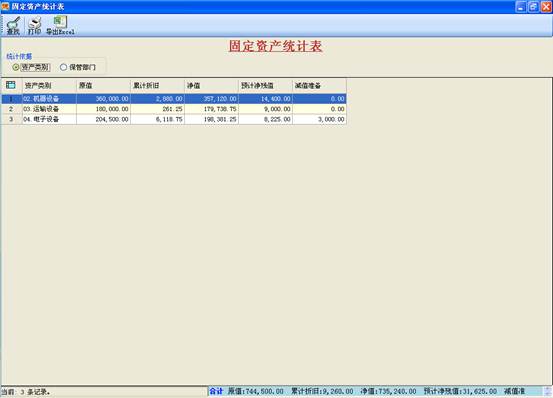Minimize the 固定资产统计表 window
Image resolution: width=553 pixels, height=398 pixels.
coord(521,6)
